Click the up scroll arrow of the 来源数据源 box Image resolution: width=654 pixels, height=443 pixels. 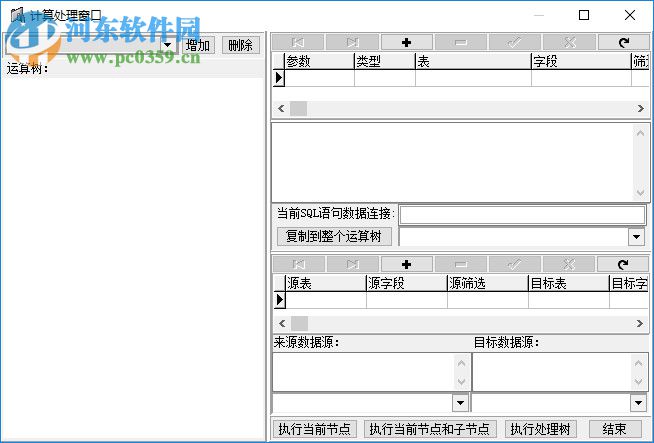pos(461,363)
